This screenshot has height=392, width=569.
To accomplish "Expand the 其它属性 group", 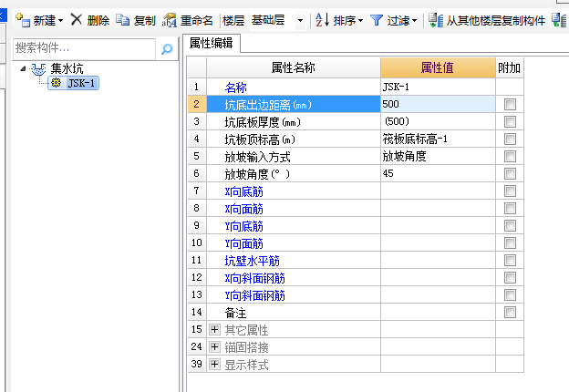I will click(214, 330).
